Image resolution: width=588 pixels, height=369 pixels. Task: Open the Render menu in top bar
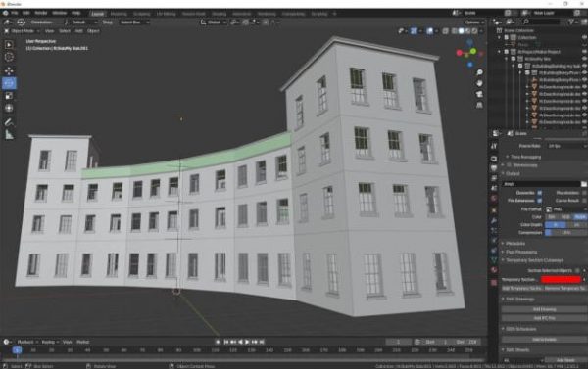pos(41,13)
